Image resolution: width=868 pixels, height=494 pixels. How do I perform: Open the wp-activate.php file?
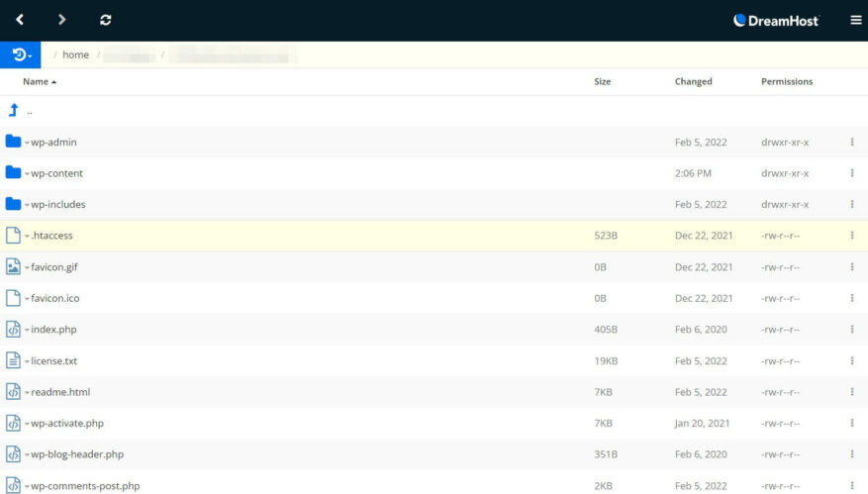click(67, 424)
